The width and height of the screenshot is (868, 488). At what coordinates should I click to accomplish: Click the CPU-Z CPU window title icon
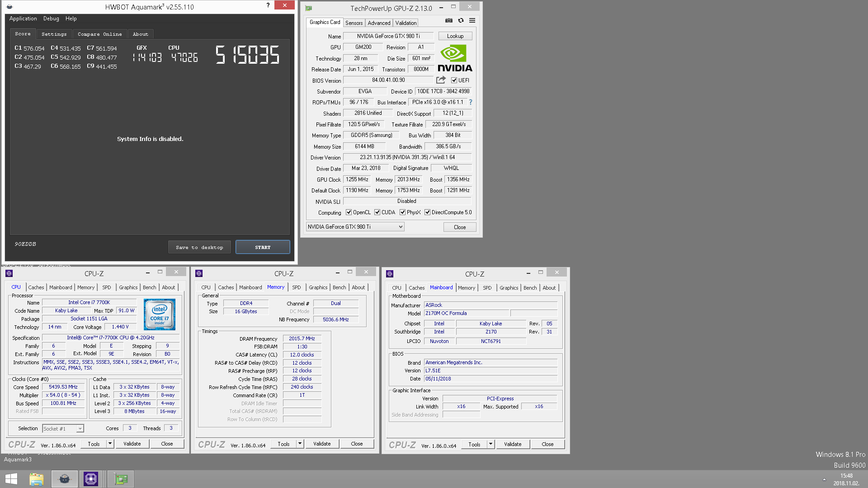[x=9, y=273]
